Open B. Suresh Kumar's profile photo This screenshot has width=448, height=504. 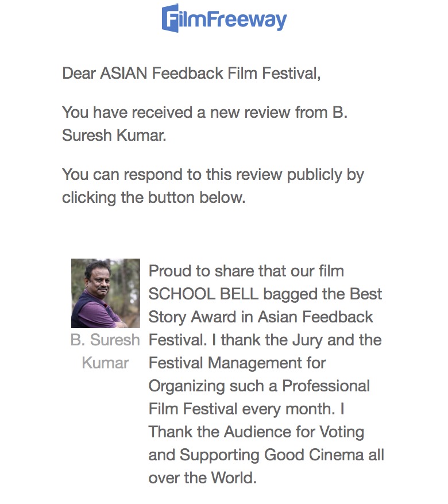point(106,293)
